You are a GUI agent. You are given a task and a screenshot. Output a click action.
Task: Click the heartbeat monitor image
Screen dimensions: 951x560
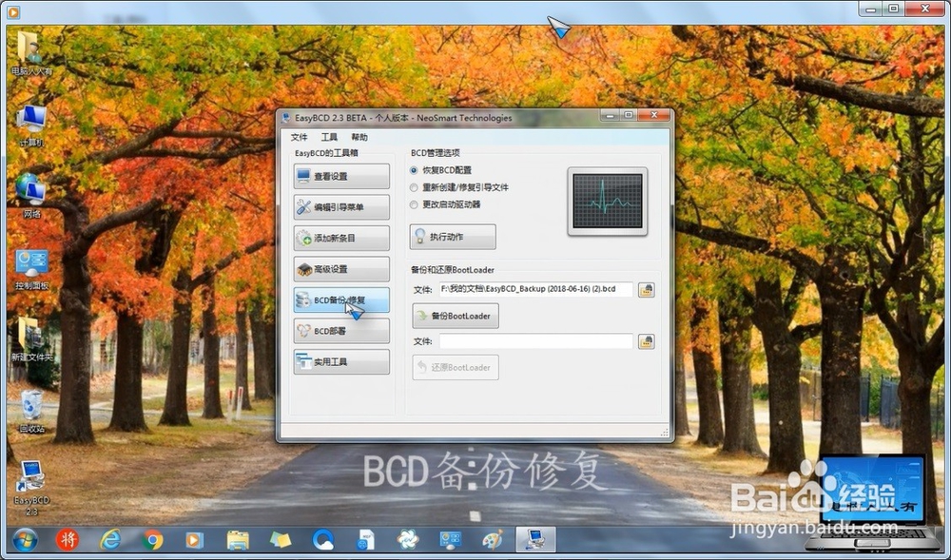point(607,202)
